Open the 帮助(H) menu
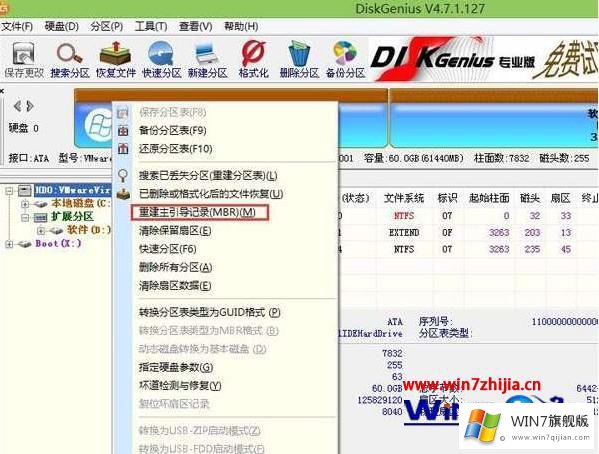This screenshot has width=599, height=454. pos(241,26)
